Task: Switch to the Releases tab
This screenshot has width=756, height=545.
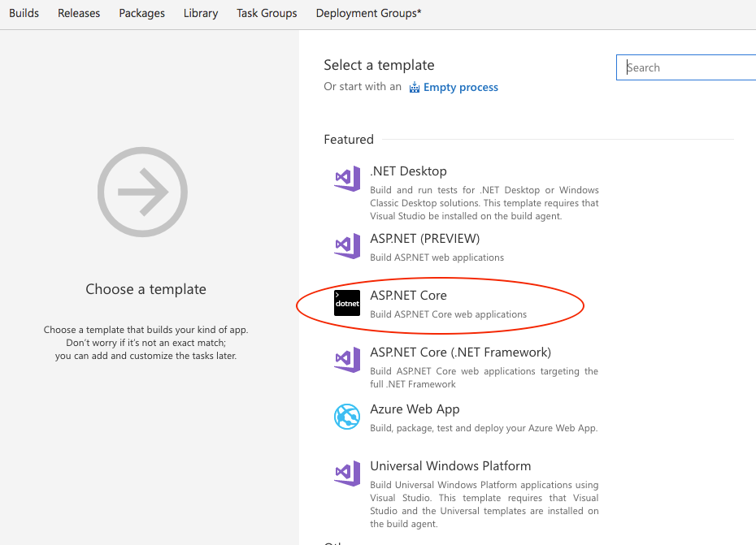Action: 78,13
